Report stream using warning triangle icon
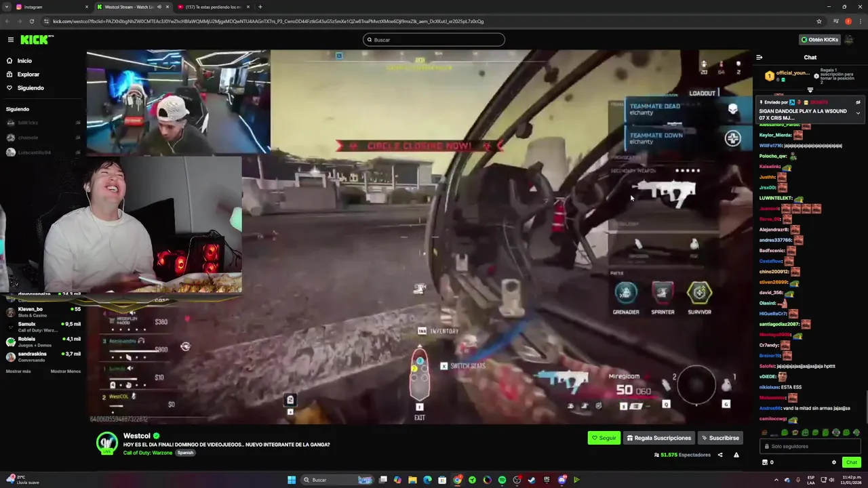 (x=736, y=455)
